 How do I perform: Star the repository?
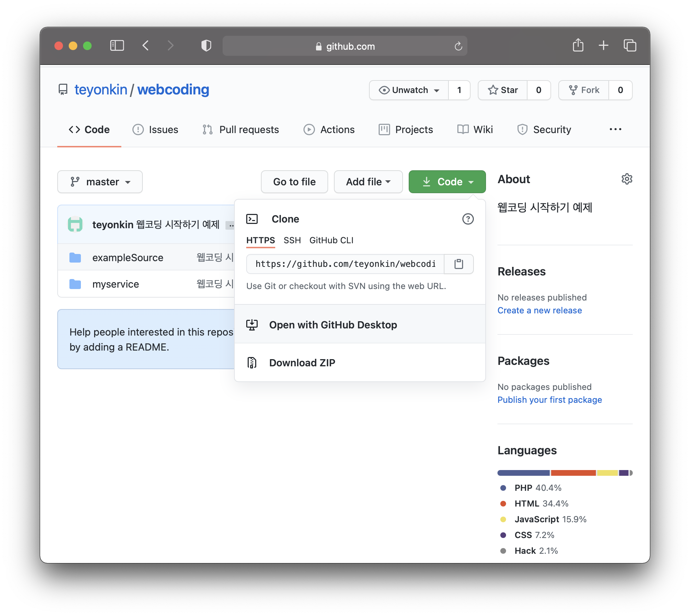point(503,90)
